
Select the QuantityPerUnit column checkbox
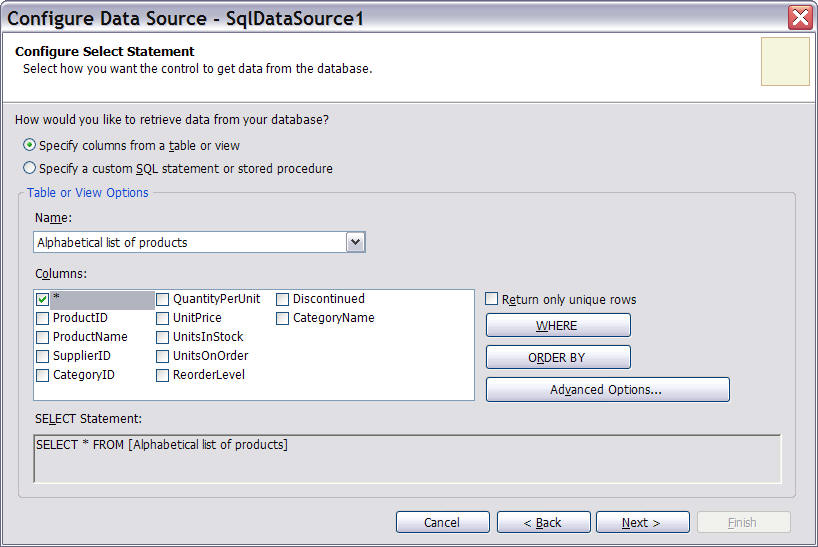(163, 299)
